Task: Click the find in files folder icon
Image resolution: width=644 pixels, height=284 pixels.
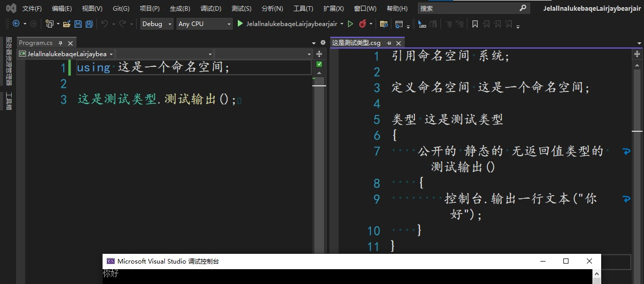Action: pyautogui.click(x=384, y=24)
